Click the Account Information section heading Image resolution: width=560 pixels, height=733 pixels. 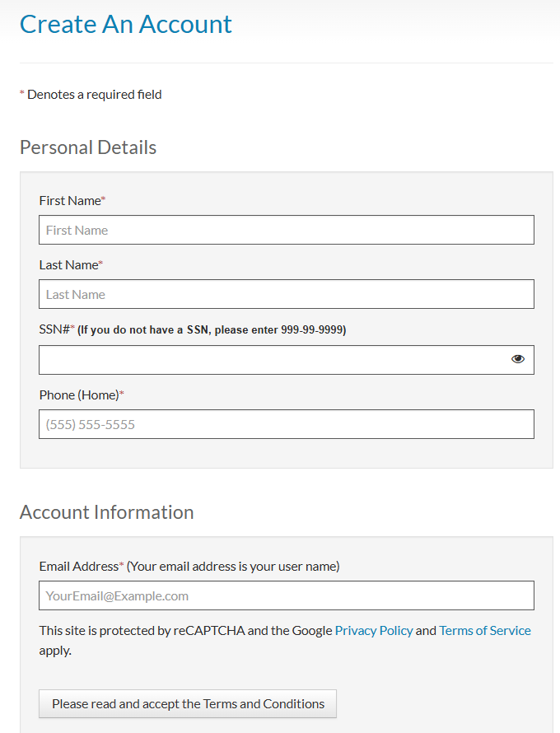tap(106, 512)
